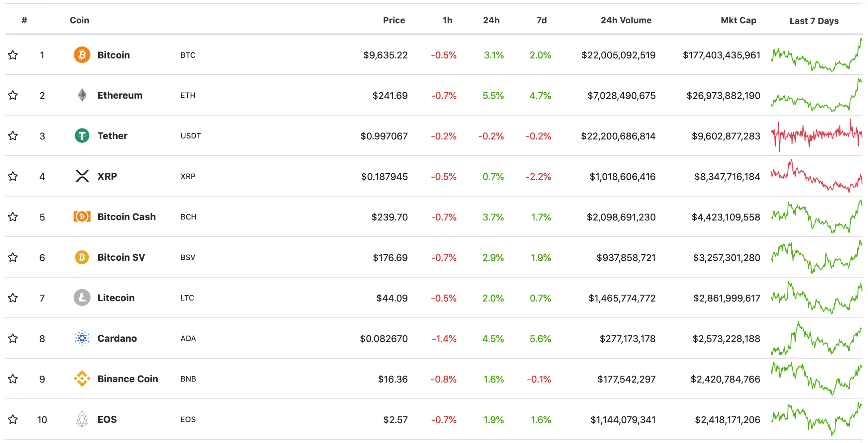The width and height of the screenshot is (868, 443).
Task: Open the Binance Coin page link
Action: 127,379
